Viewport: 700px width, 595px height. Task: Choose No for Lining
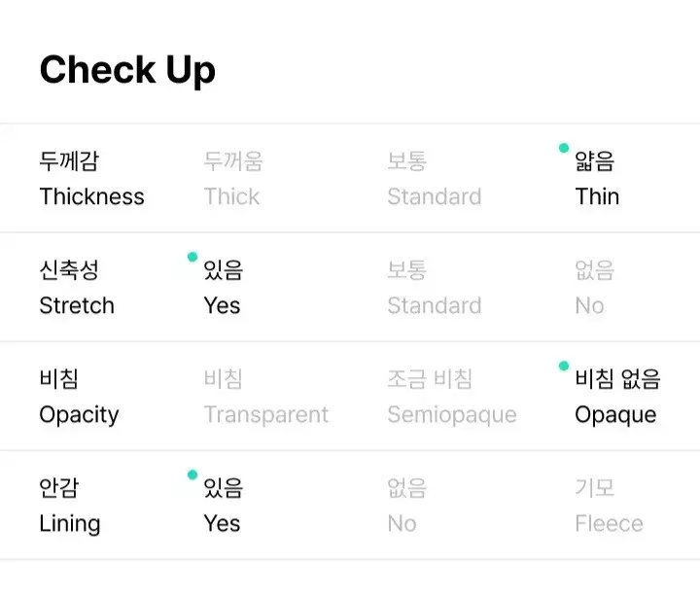(x=405, y=506)
